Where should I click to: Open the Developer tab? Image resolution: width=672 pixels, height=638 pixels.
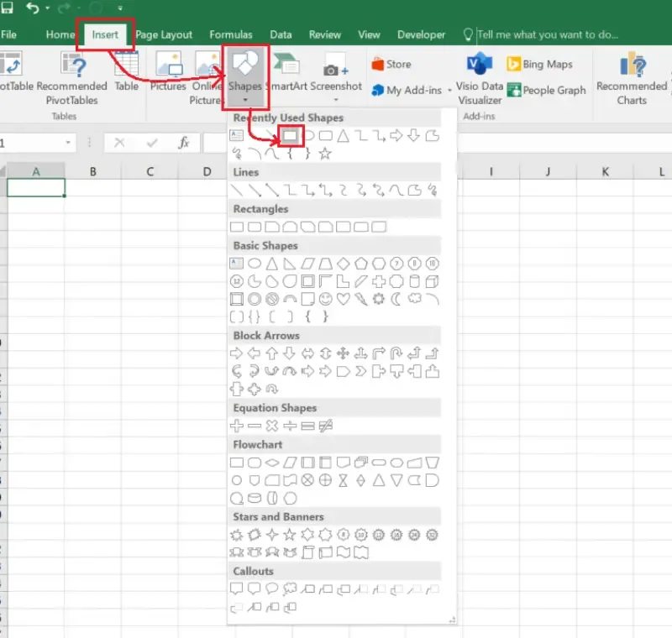tap(422, 34)
